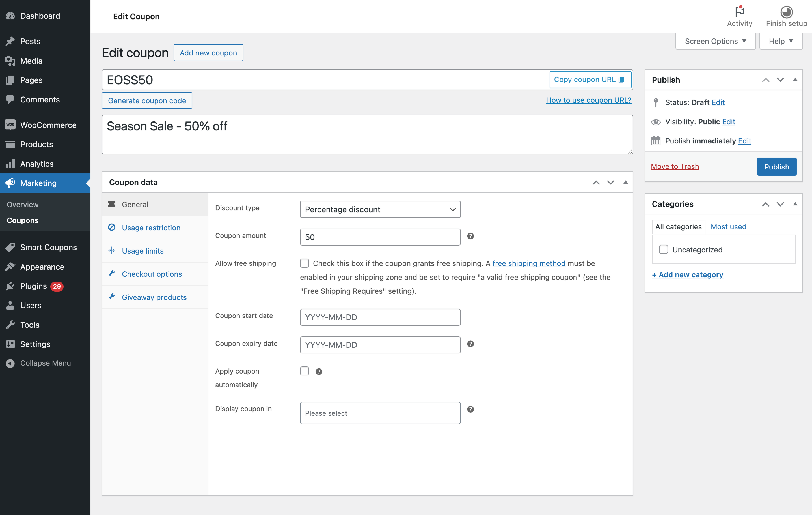Toggle Categories panel collapse triangle
812x515 pixels.
[x=795, y=204]
